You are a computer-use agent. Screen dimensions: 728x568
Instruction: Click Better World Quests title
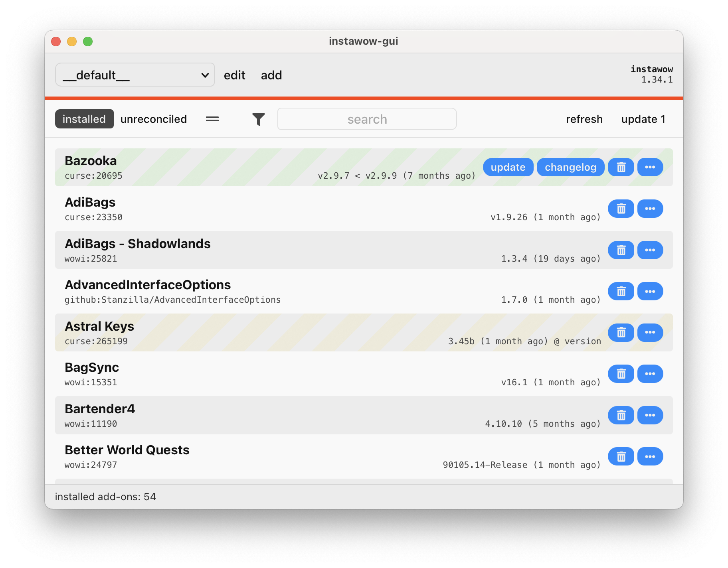tap(127, 450)
